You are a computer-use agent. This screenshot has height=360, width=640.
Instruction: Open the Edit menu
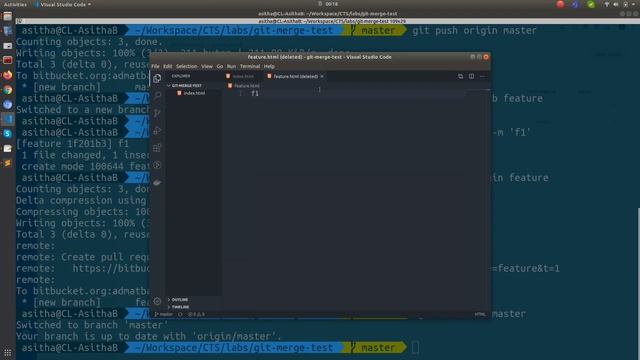[168, 66]
